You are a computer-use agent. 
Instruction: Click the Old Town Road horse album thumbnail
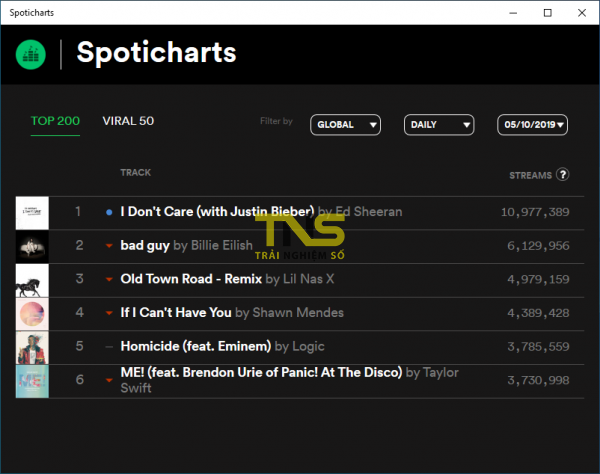coord(32,280)
